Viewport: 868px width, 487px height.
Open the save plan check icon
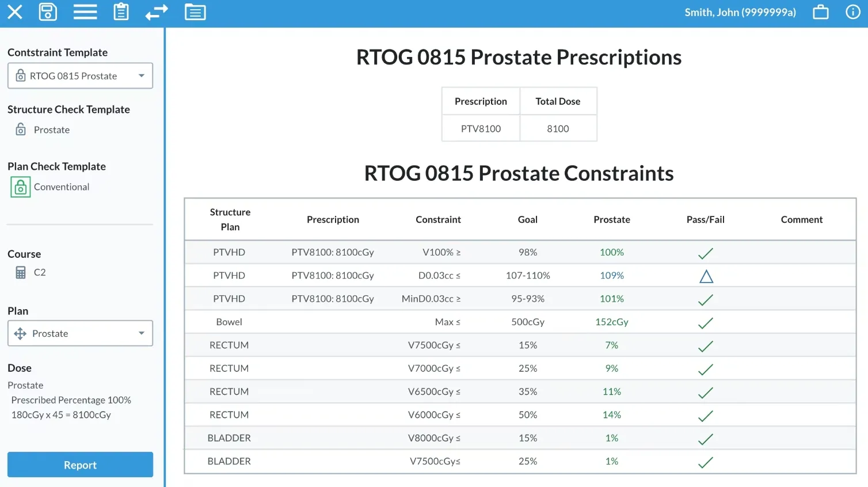pyautogui.click(x=48, y=12)
